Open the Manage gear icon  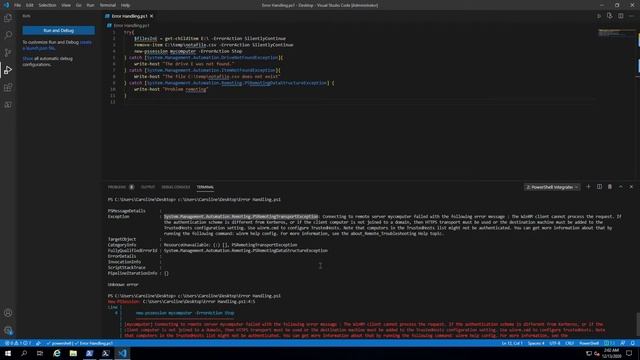(x=8, y=330)
